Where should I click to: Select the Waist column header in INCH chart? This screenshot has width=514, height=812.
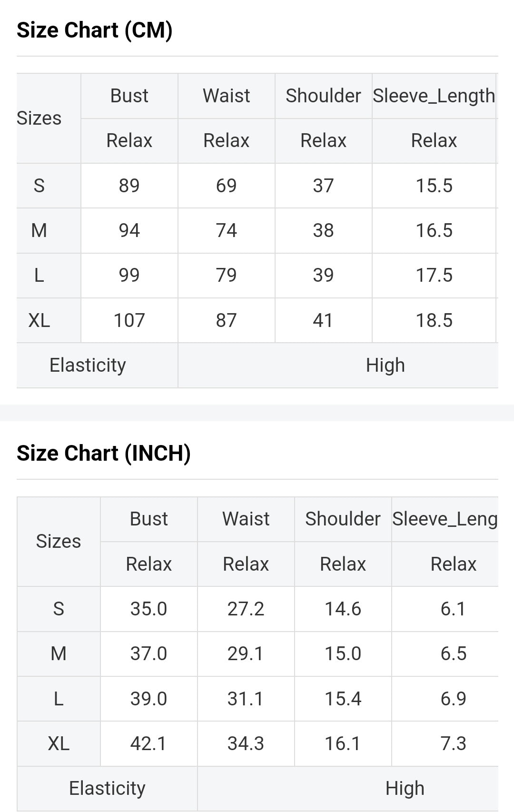tap(246, 519)
